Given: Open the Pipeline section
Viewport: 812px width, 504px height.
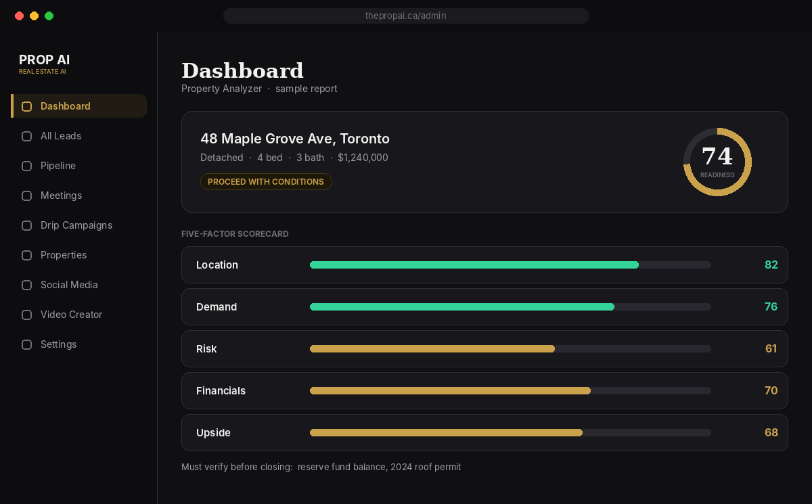Looking at the screenshot, I should pyautogui.click(x=58, y=166).
